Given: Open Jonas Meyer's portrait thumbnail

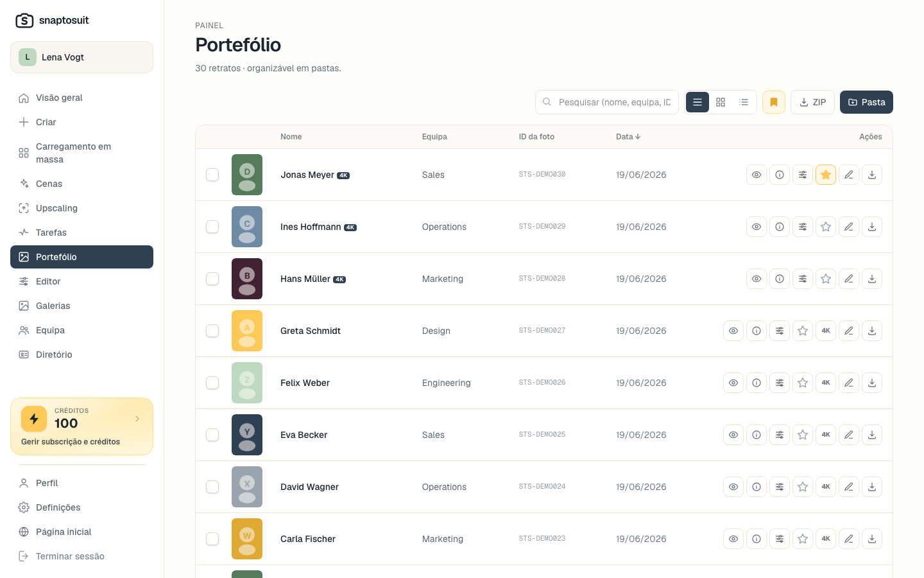Looking at the screenshot, I should point(247,175).
